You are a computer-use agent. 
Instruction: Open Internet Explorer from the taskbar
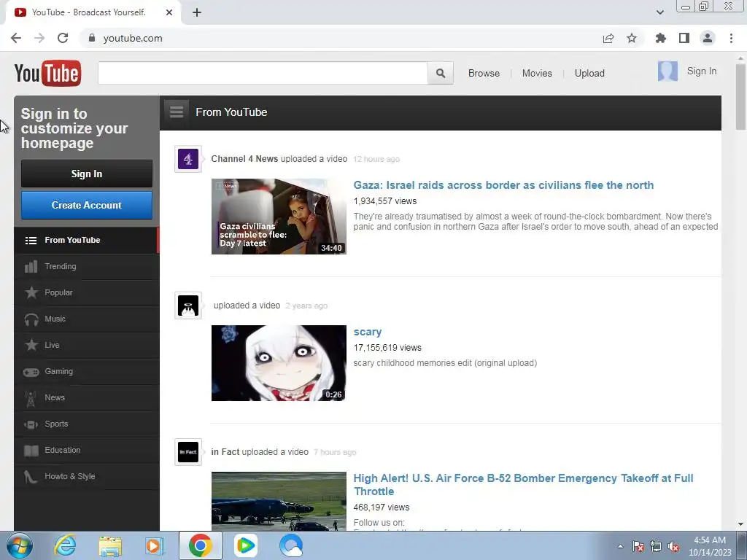click(65, 545)
